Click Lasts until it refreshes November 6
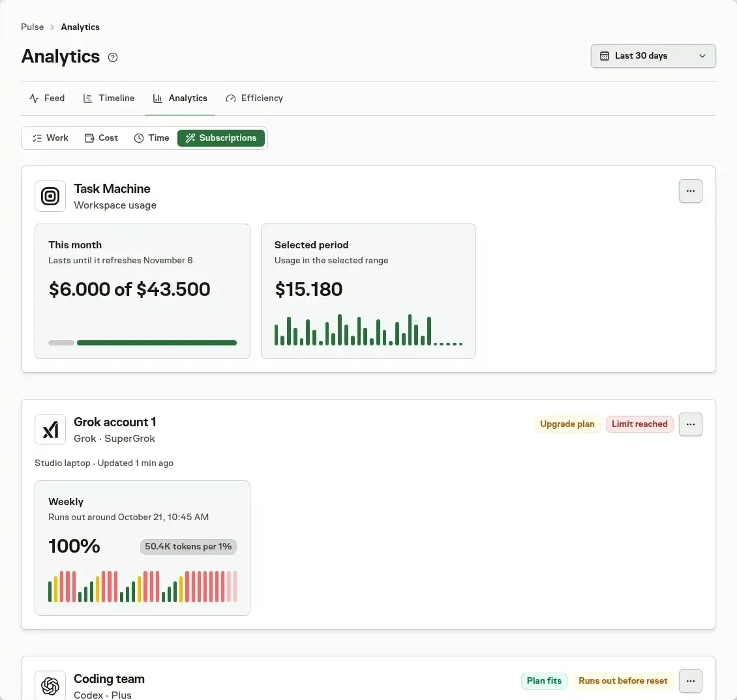The image size is (737, 700). coord(120,260)
